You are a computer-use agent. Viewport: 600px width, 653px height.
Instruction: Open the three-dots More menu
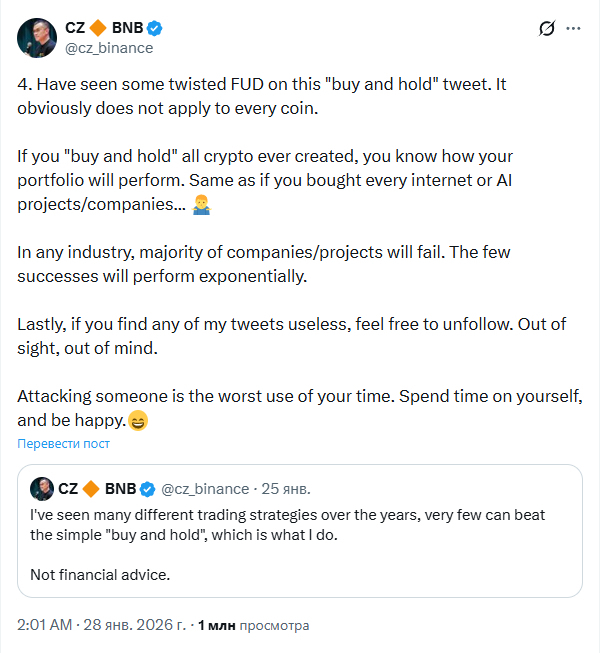click(x=573, y=29)
